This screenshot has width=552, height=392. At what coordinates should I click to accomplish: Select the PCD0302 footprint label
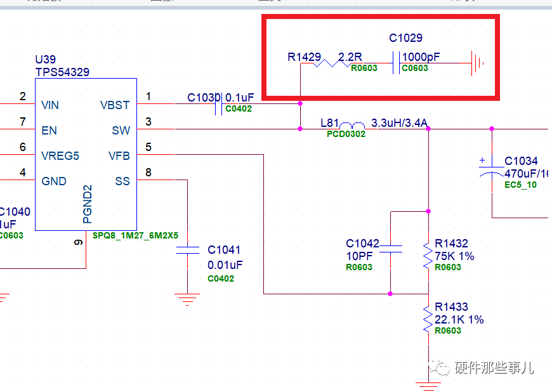346,134
